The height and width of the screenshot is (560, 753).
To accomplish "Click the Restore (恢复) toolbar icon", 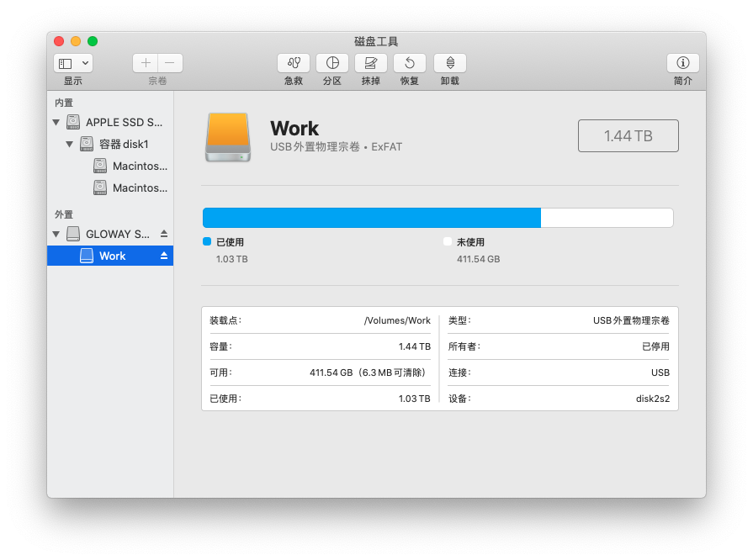I will tap(410, 63).
